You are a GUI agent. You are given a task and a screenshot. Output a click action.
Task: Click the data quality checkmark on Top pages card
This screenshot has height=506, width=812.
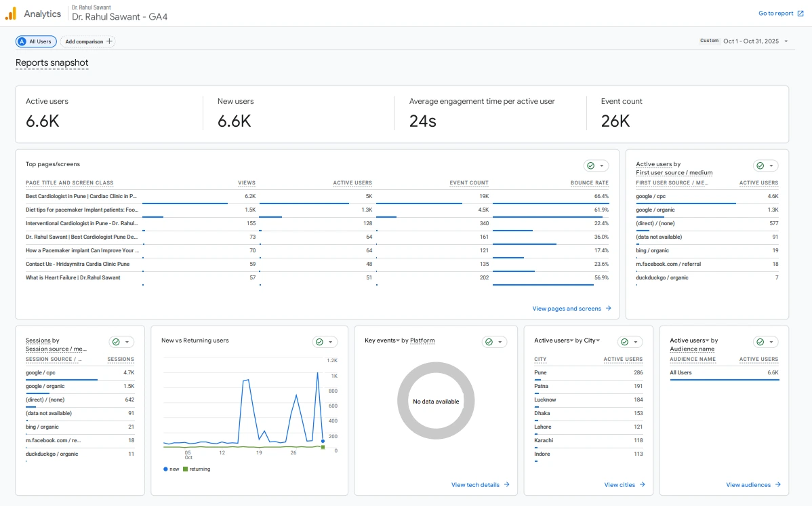pos(591,166)
